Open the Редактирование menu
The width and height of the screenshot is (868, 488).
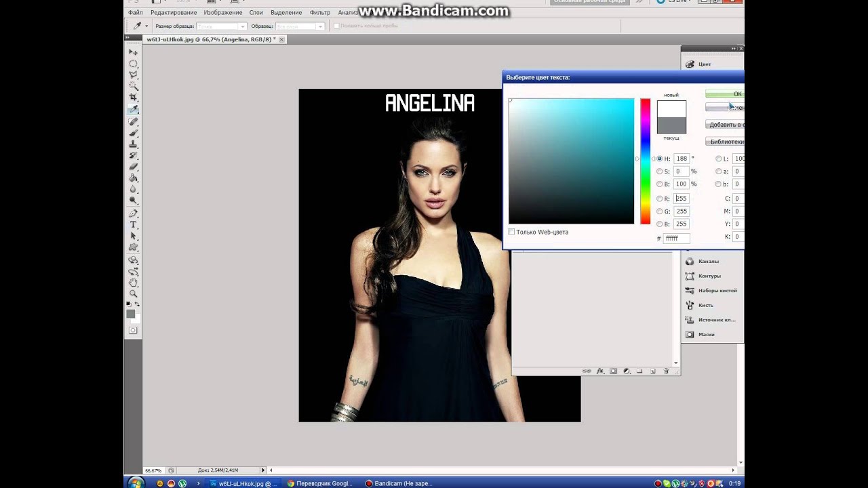pos(174,12)
